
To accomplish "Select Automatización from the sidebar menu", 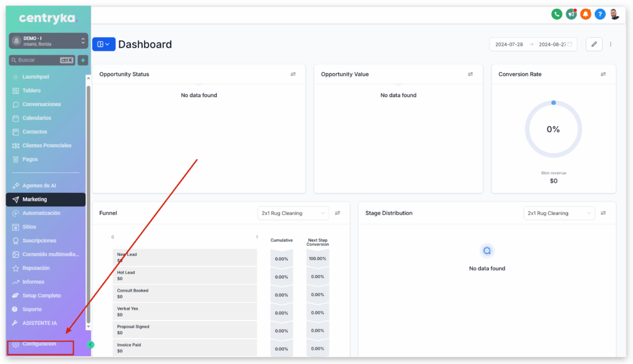I will point(41,213).
